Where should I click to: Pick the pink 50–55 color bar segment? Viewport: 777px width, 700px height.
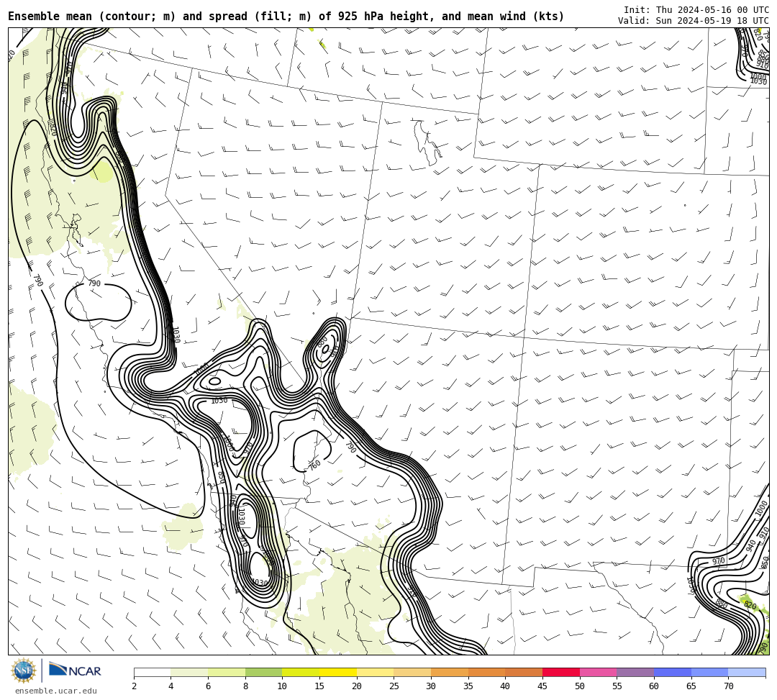coord(598,672)
